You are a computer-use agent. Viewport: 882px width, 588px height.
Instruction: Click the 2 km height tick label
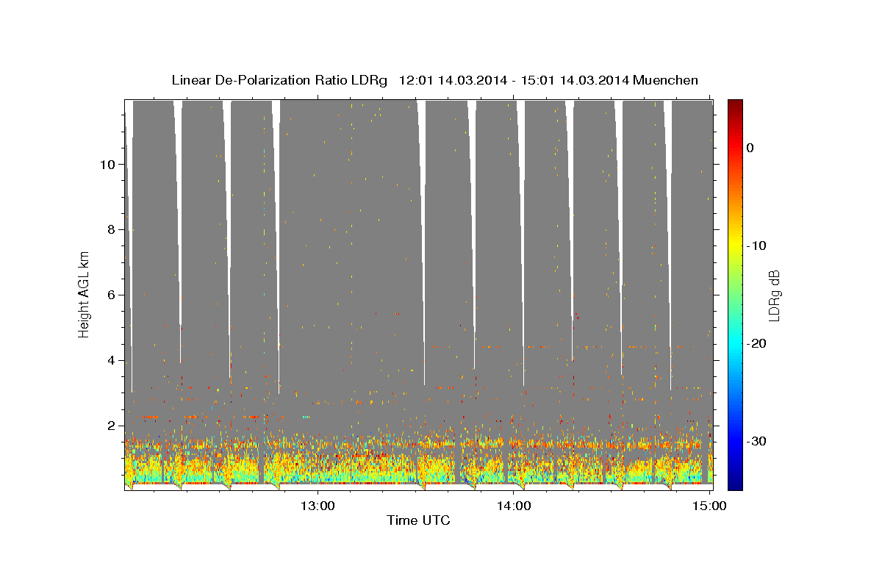(107, 426)
